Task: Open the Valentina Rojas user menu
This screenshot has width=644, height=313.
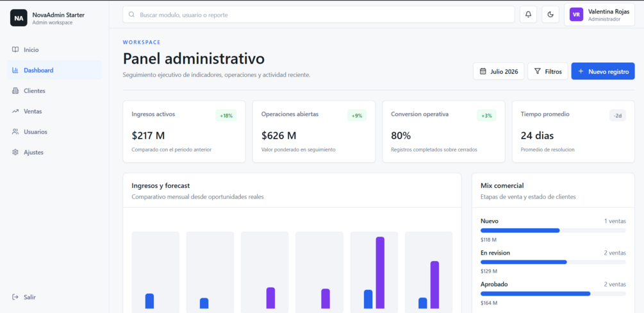Action: [x=599, y=15]
